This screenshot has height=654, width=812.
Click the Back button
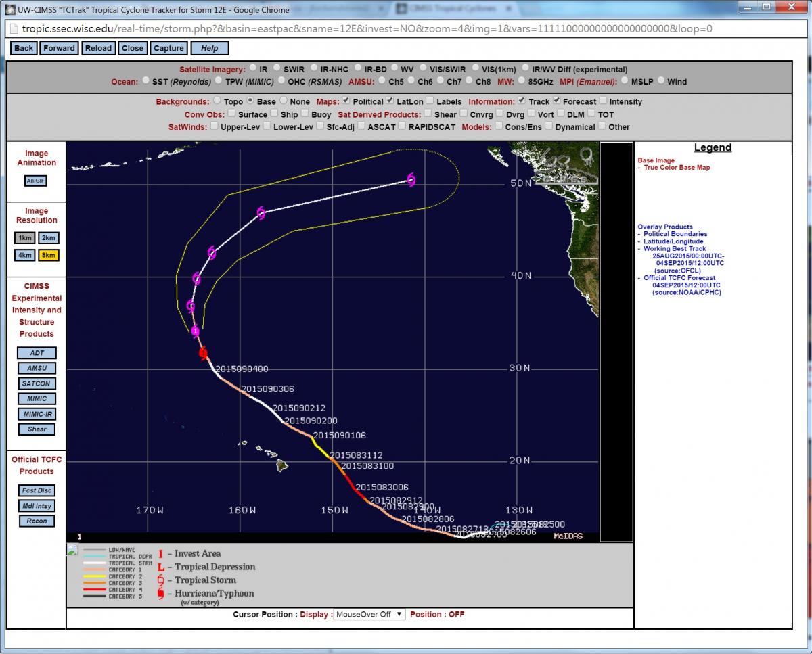tap(24, 48)
